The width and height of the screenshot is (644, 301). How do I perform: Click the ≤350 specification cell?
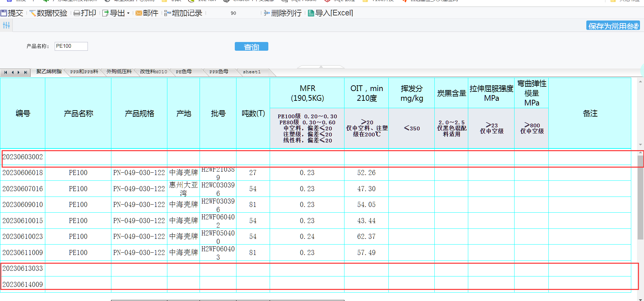click(x=412, y=128)
